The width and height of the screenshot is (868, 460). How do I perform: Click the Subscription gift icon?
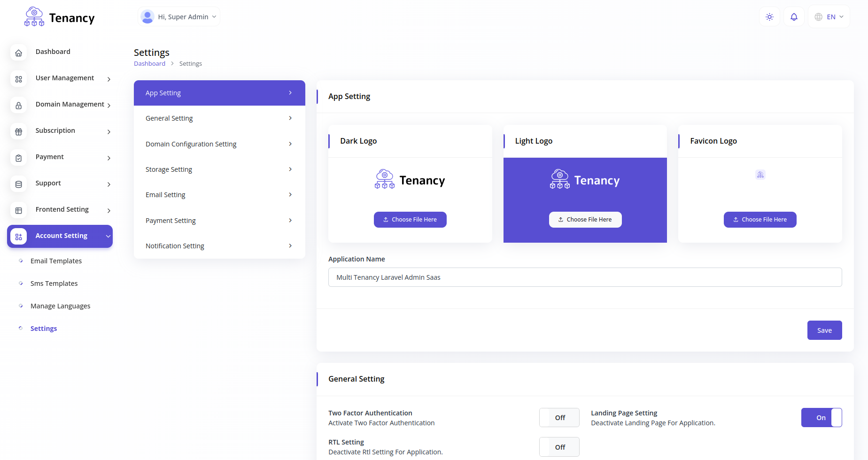tap(19, 132)
